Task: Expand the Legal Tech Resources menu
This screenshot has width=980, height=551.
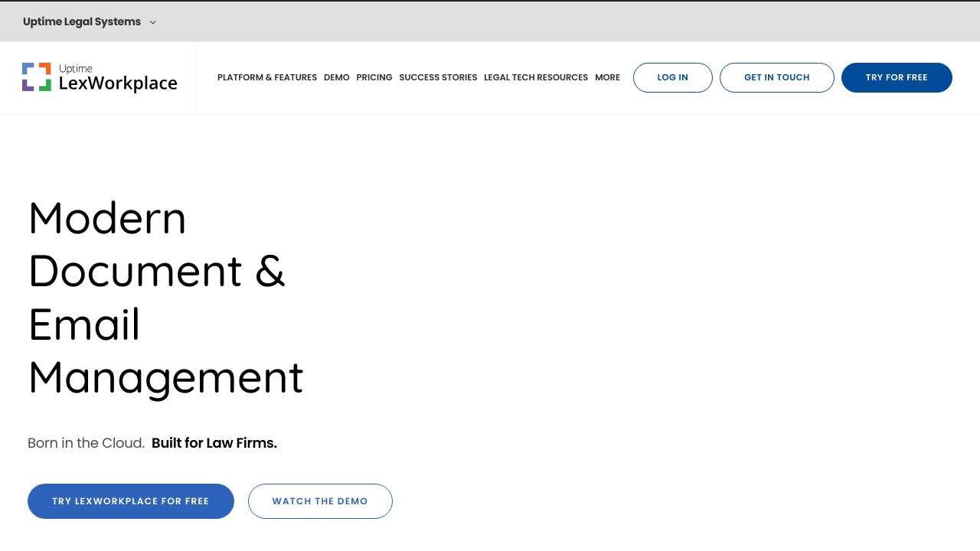Action: tap(536, 77)
